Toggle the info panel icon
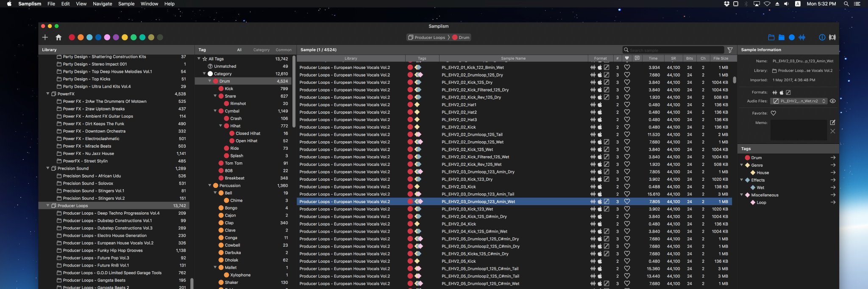Viewport: 868px width, 289px height. [822, 37]
